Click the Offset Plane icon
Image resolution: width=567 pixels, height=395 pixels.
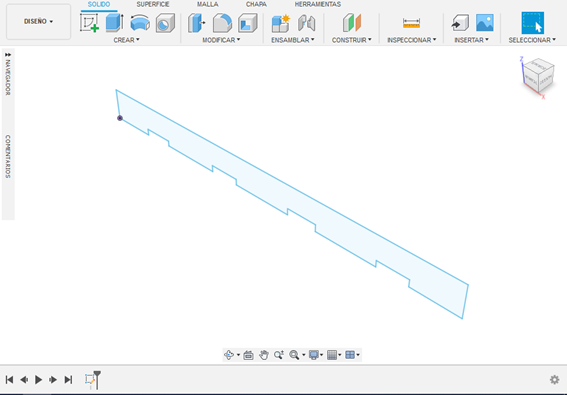[352, 23]
